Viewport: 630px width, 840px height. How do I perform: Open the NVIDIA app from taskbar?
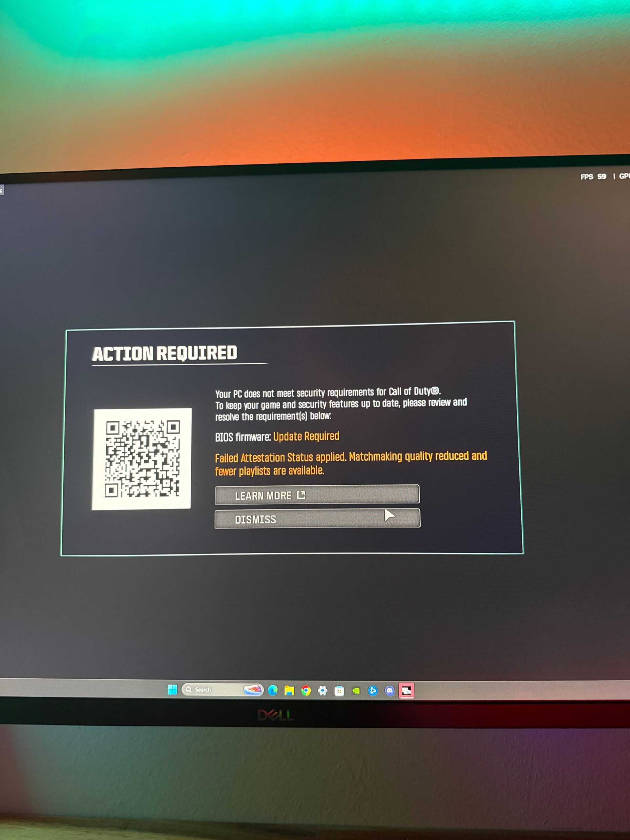click(356, 691)
